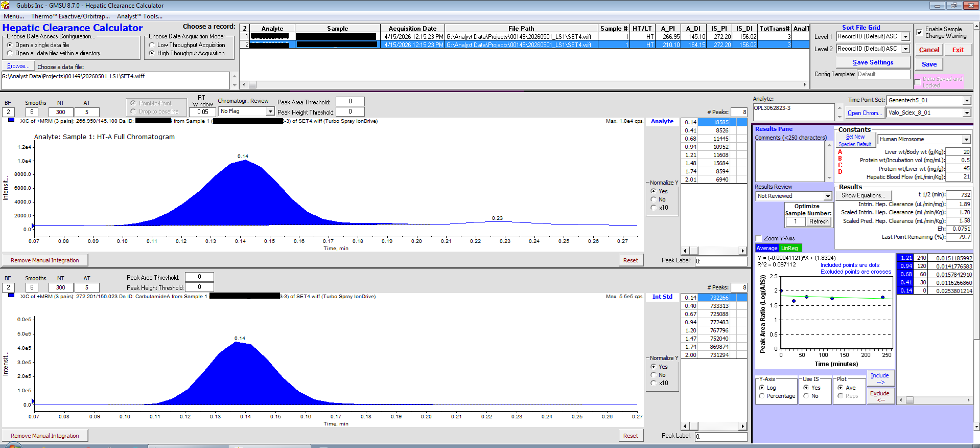Screen dimensions: 980x448
Task: Click the RT Window field showing 0.05
Action: (203, 112)
